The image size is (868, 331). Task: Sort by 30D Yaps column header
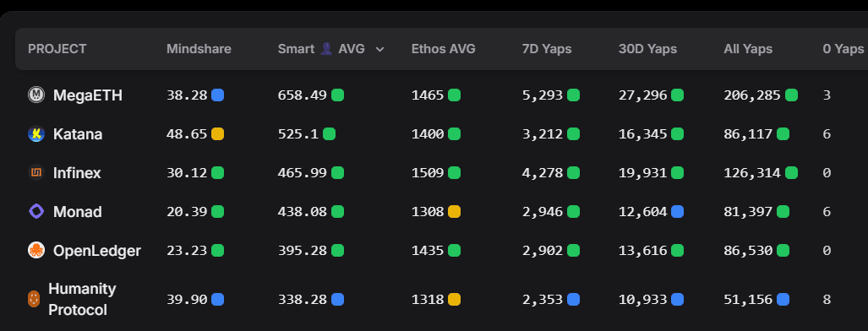tap(647, 49)
